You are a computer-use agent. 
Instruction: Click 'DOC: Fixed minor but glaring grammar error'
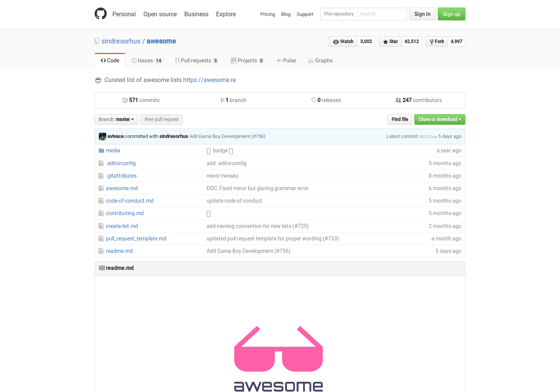258,188
